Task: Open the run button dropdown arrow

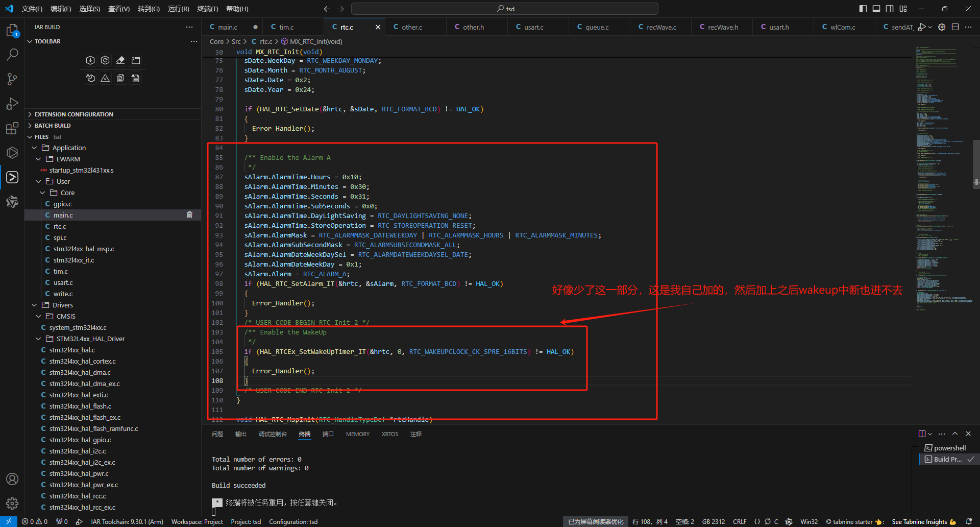Action: 930,27
